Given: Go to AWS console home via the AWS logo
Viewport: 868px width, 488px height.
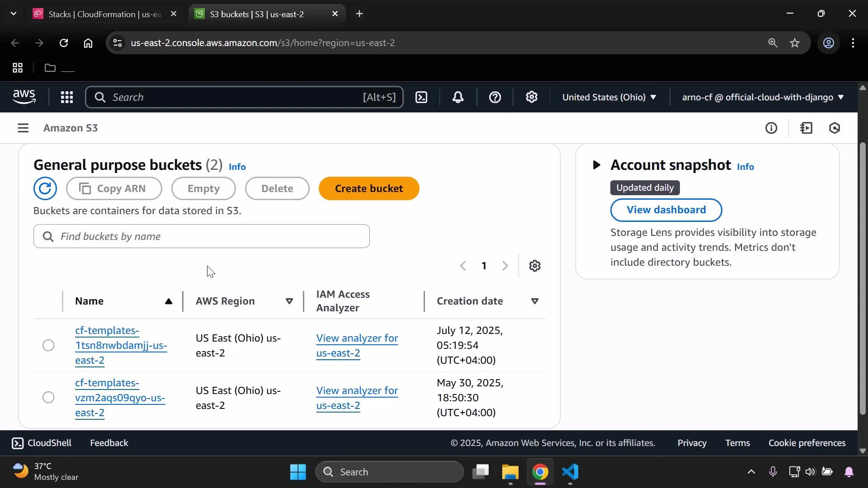Looking at the screenshot, I should click(x=24, y=97).
